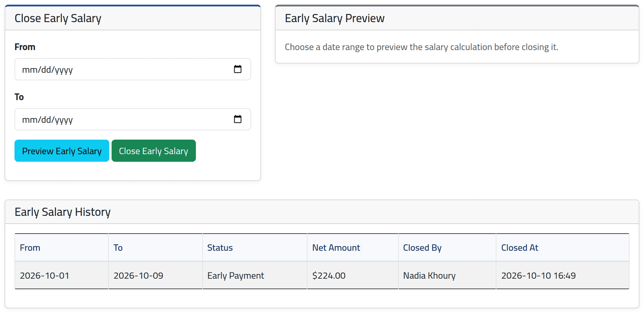Select the 'Choose a date range' hint text
This screenshot has height=313, width=644.
point(421,47)
